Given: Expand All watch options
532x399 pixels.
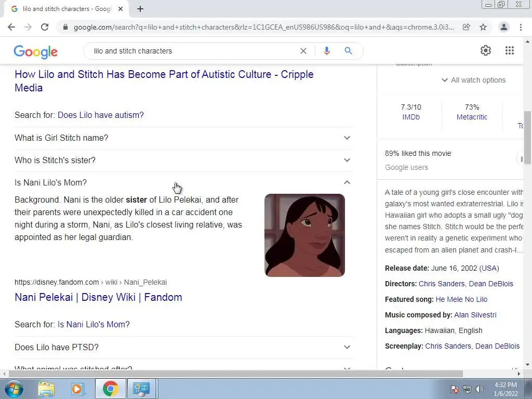Looking at the screenshot, I should coord(473,80).
